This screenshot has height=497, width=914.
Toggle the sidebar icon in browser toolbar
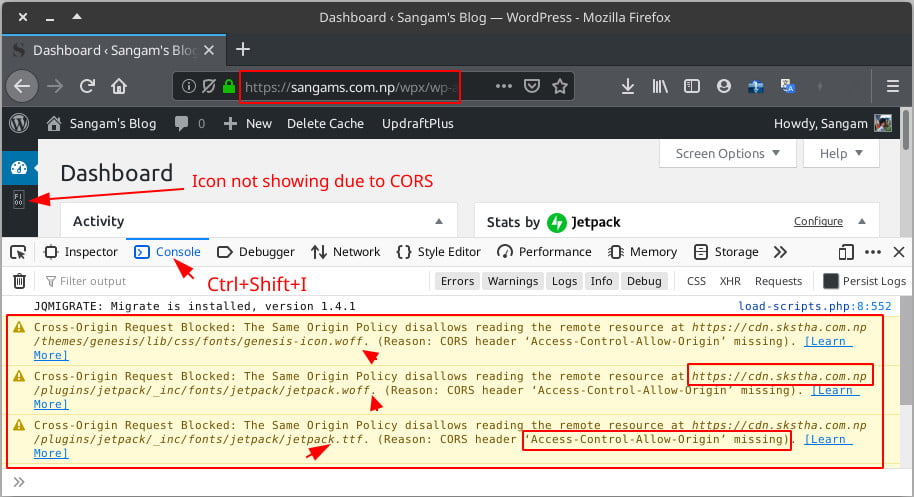[692, 87]
